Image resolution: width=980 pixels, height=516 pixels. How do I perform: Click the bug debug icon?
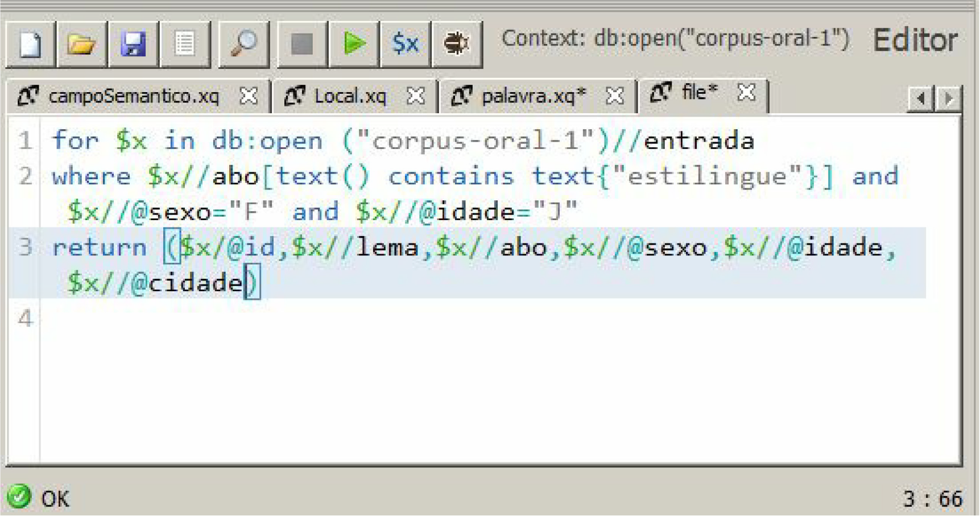point(456,44)
